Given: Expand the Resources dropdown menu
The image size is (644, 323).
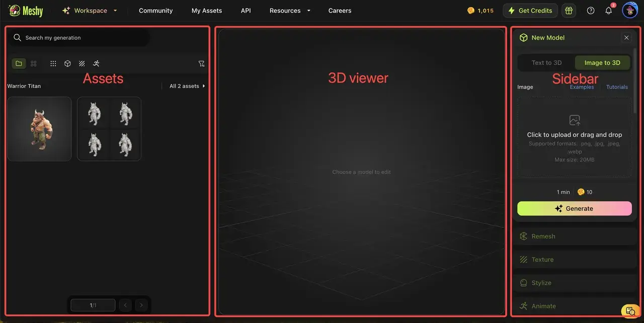Looking at the screenshot, I should (290, 11).
